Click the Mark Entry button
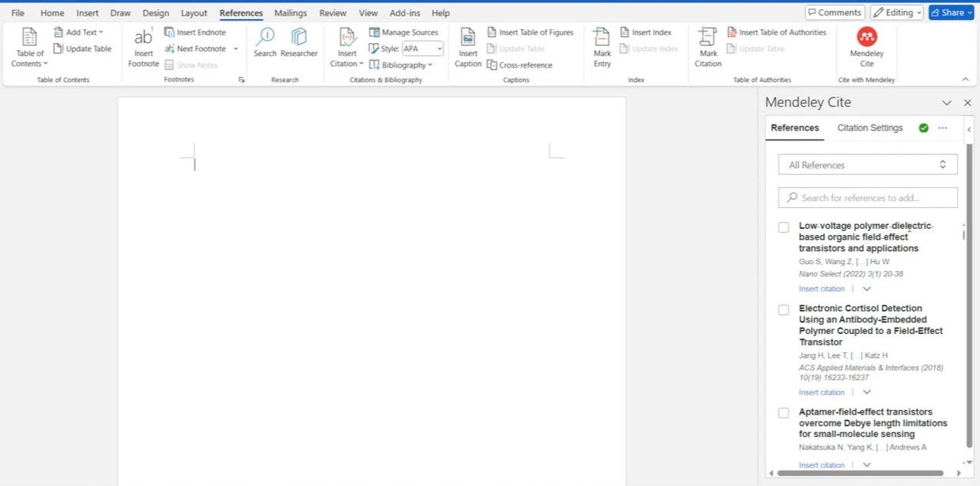Screen dimensions: 980x486 [602, 48]
